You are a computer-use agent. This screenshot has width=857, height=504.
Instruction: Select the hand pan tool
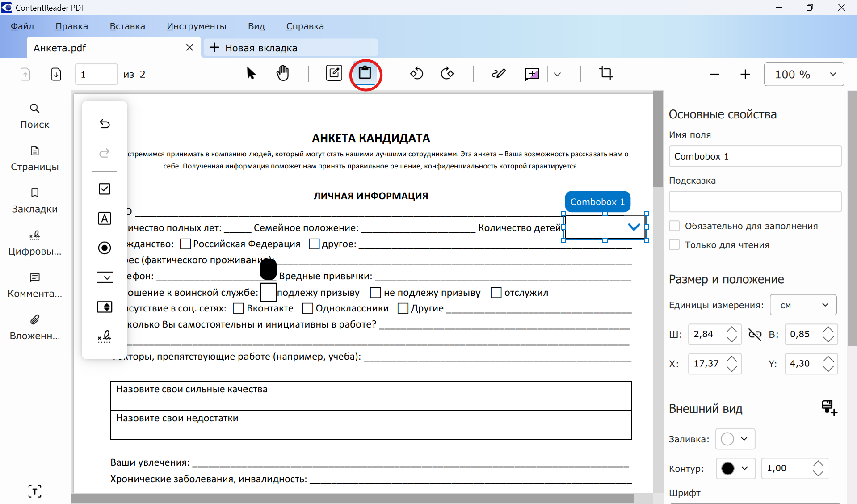click(282, 73)
